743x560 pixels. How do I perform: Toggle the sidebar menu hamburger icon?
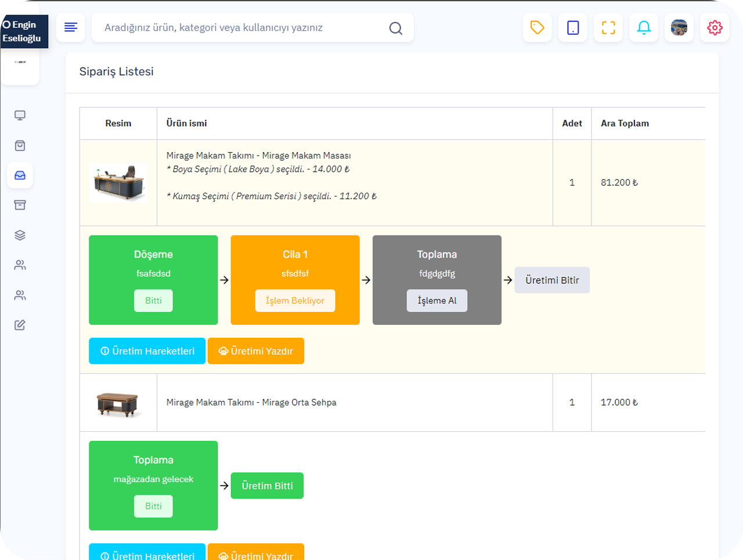pyautogui.click(x=71, y=27)
